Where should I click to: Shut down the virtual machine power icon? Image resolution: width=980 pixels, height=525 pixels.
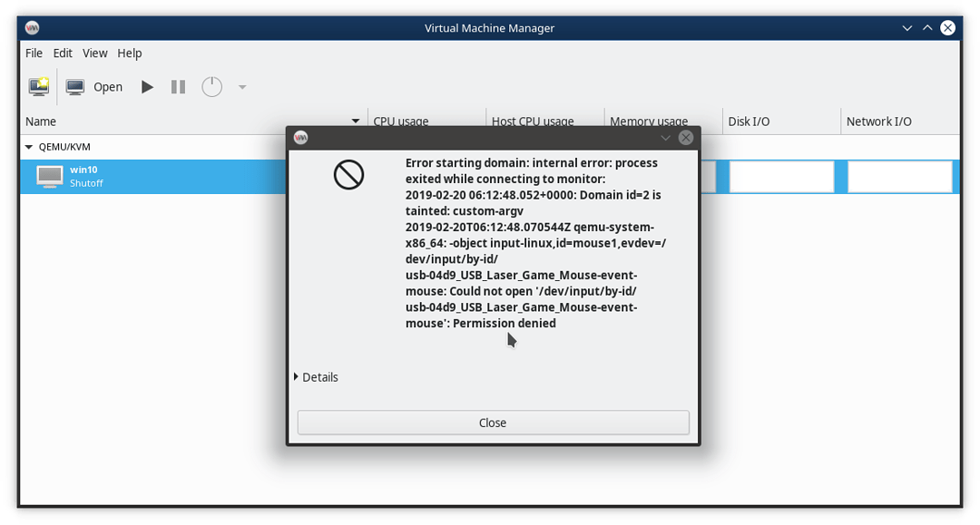tap(211, 87)
